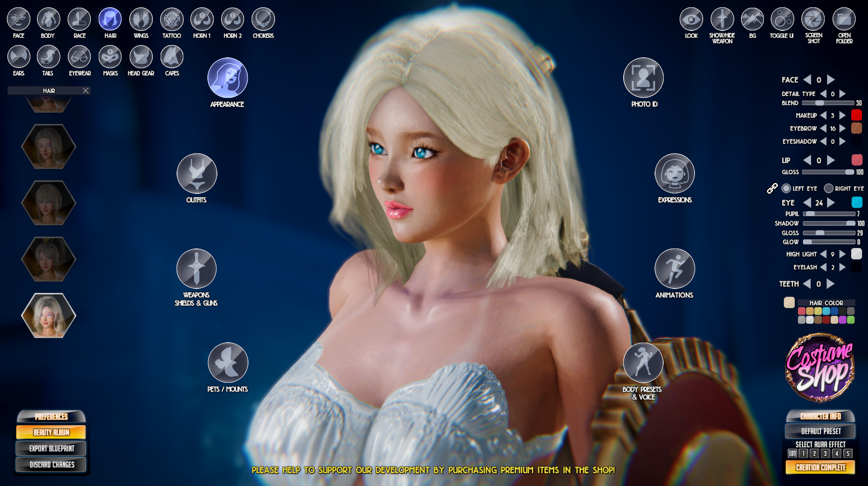Click the red Makeup color swatch
This screenshot has height=486, width=868.
click(856, 115)
